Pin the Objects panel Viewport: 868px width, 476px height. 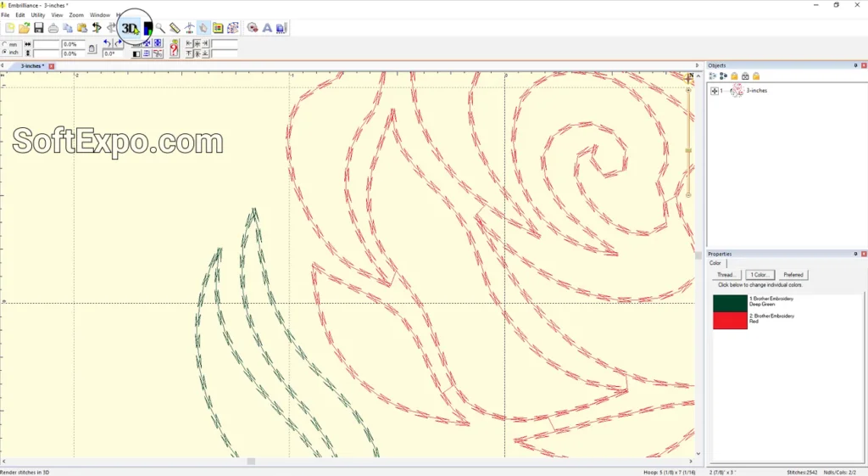[855, 65]
